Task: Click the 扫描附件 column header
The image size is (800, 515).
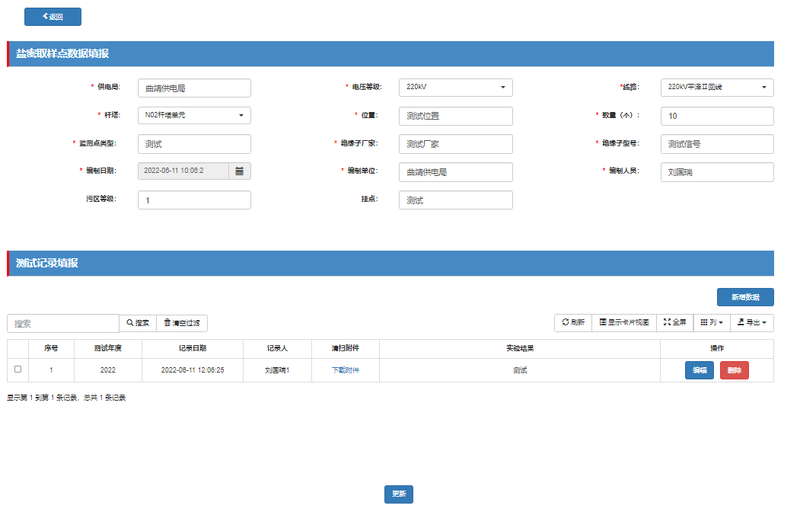Action: [345, 348]
